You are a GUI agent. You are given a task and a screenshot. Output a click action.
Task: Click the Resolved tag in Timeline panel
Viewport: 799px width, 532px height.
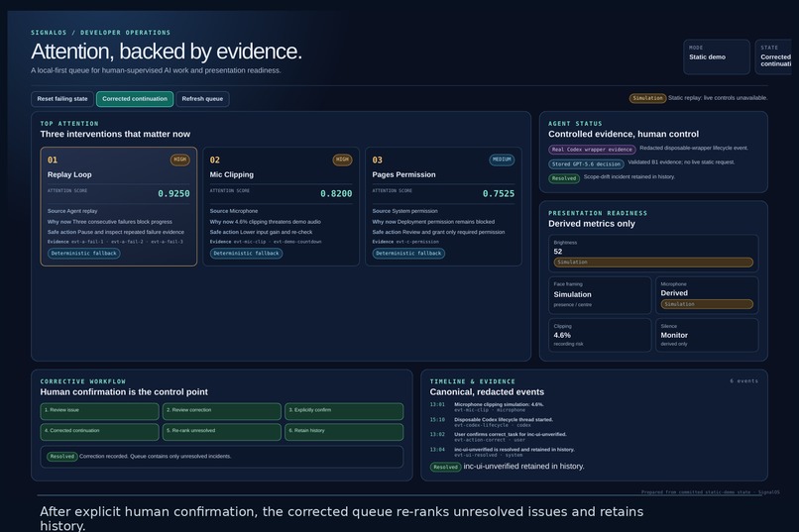tap(445, 467)
